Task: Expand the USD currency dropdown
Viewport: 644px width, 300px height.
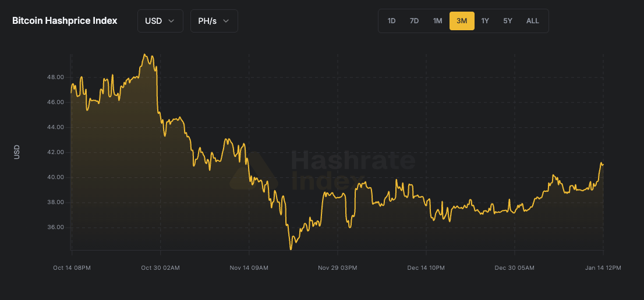Action: [x=160, y=21]
